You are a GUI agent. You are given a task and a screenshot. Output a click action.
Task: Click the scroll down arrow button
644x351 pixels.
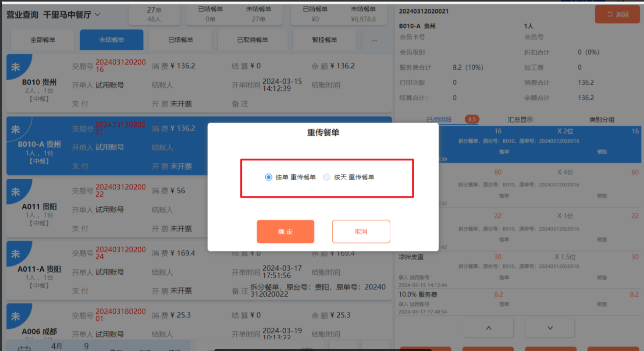550,328
